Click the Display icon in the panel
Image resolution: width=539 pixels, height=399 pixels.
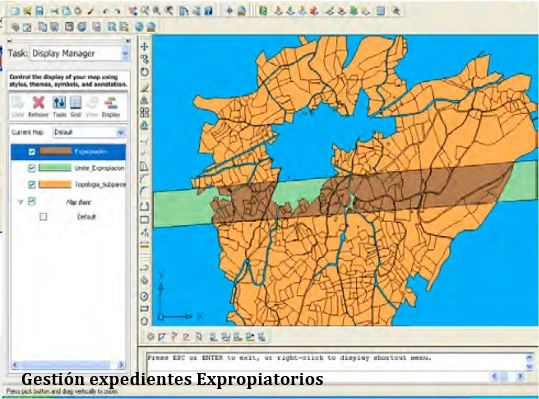(111, 103)
